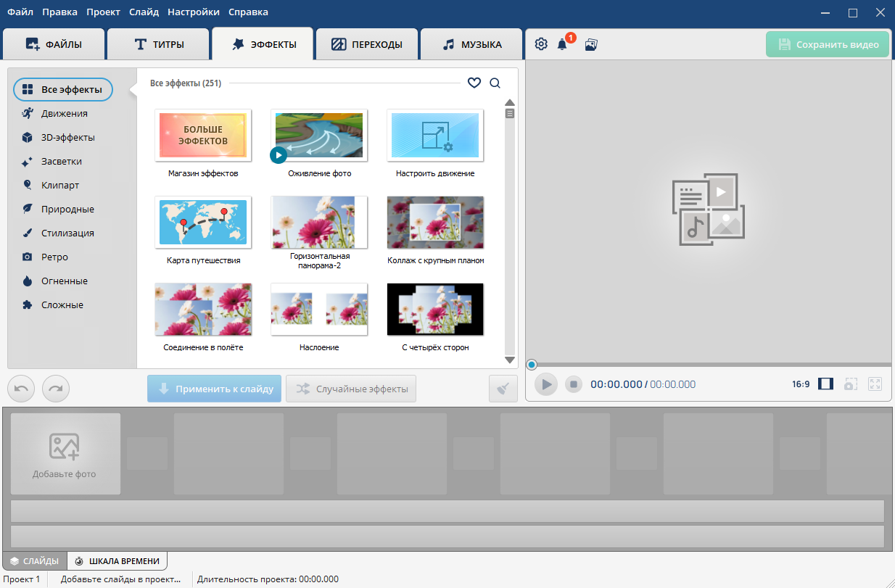Undo last action arrow button

(x=21, y=389)
